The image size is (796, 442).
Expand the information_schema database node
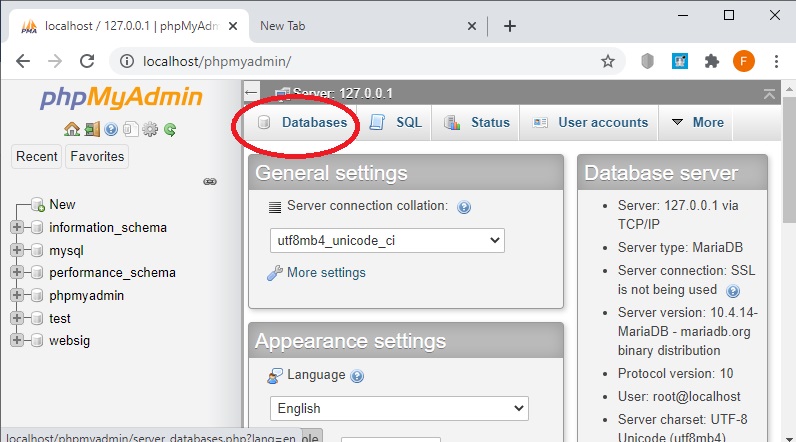(17, 227)
